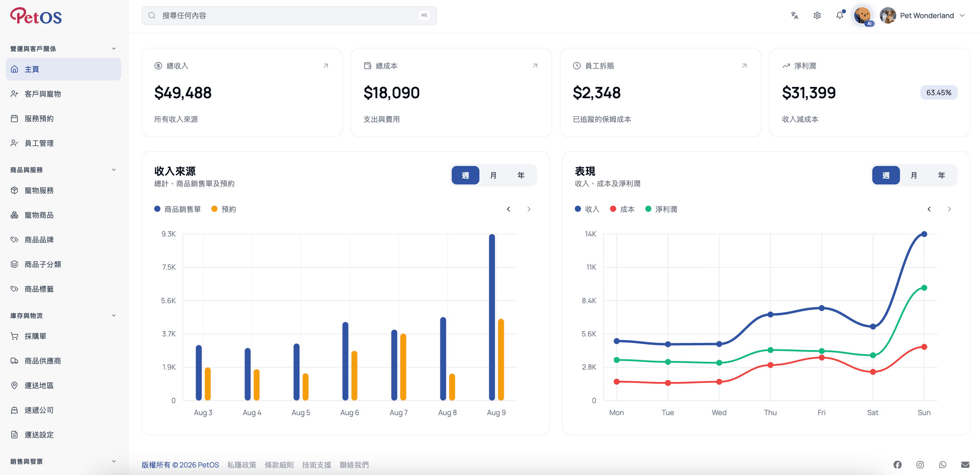Toggle 預約 legend series
The height and width of the screenshot is (475, 980).
pyautogui.click(x=224, y=209)
